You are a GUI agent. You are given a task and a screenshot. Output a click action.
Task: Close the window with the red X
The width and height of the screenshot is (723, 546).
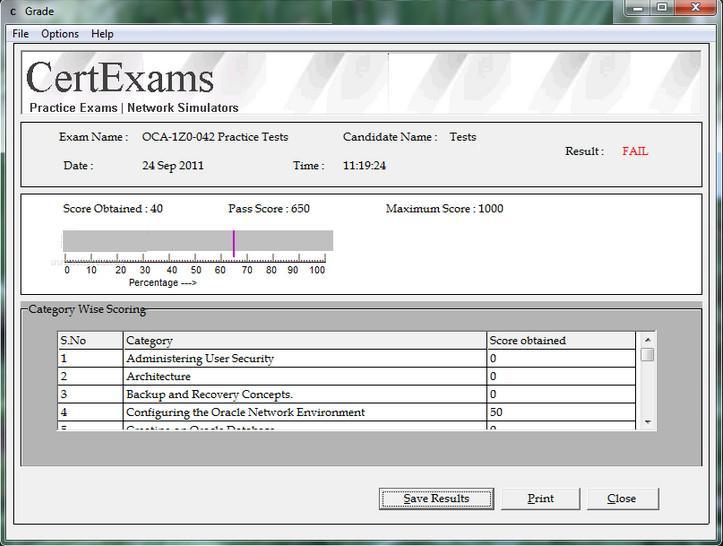(695, 8)
